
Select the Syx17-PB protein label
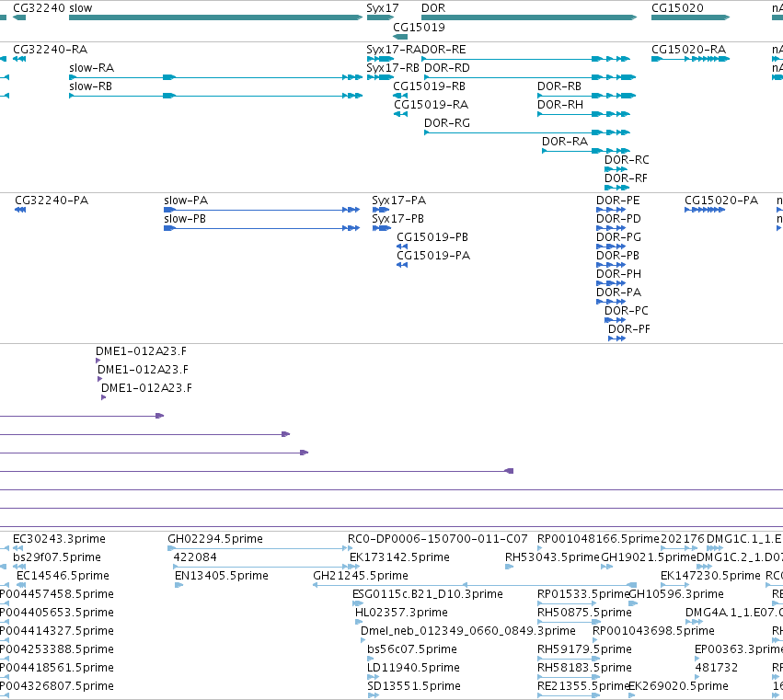[398, 219]
